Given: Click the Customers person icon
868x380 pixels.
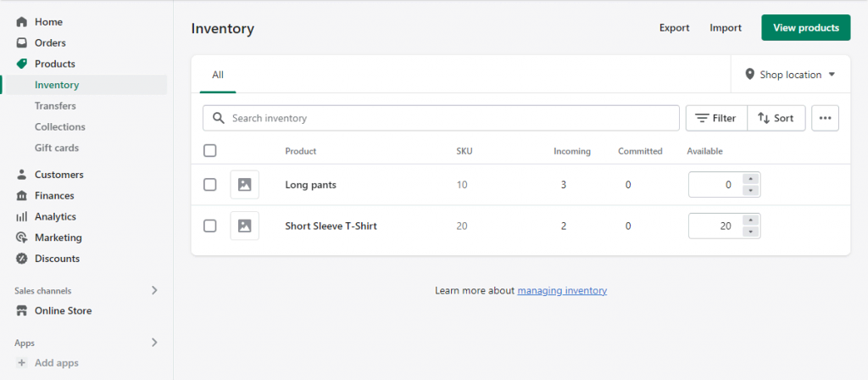Looking at the screenshot, I should (22, 175).
